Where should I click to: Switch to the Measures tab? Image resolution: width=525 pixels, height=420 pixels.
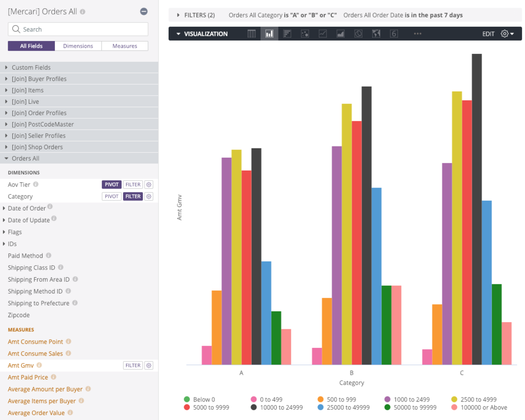pyautogui.click(x=125, y=46)
